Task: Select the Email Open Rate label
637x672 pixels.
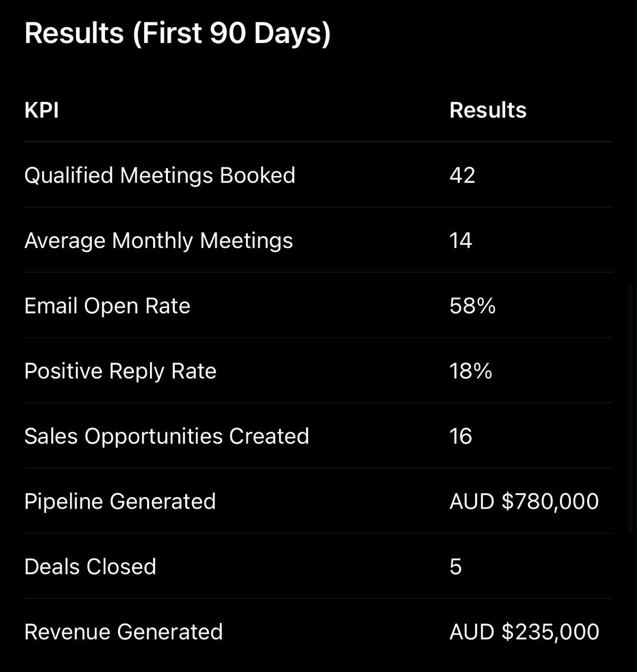Action: click(x=107, y=306)
